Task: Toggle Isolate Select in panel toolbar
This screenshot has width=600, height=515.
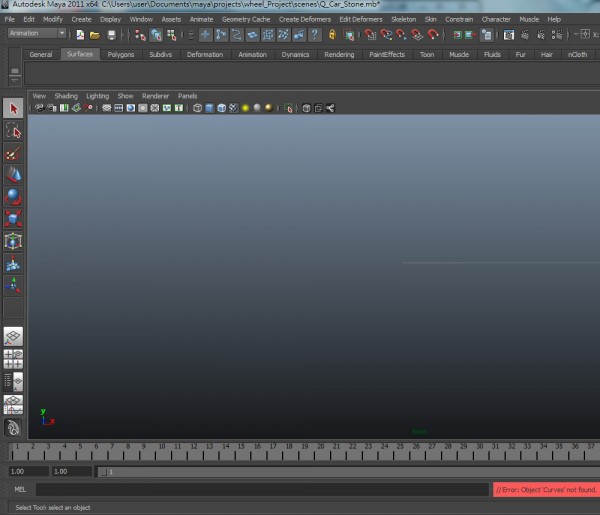Action: [289, 108]
